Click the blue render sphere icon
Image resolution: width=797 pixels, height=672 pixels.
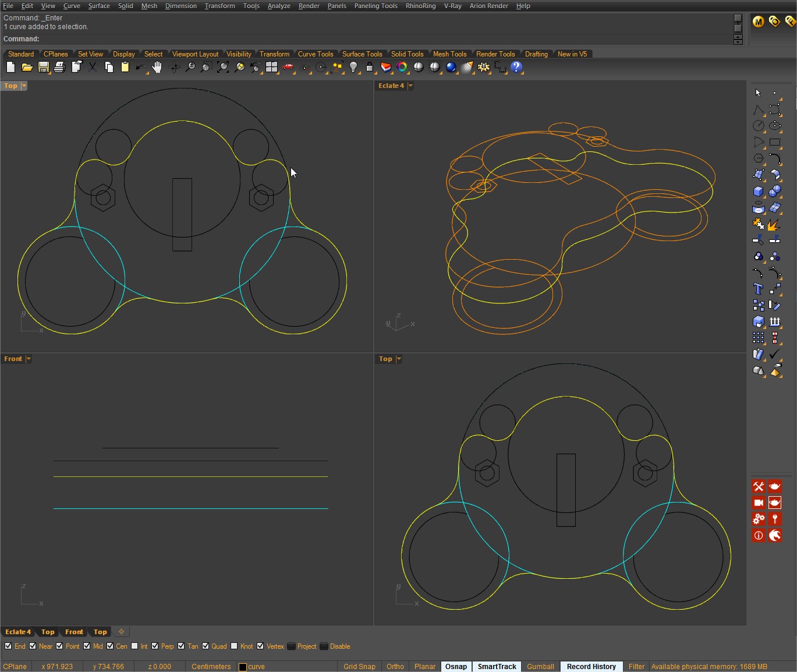(x=451, y=68)
